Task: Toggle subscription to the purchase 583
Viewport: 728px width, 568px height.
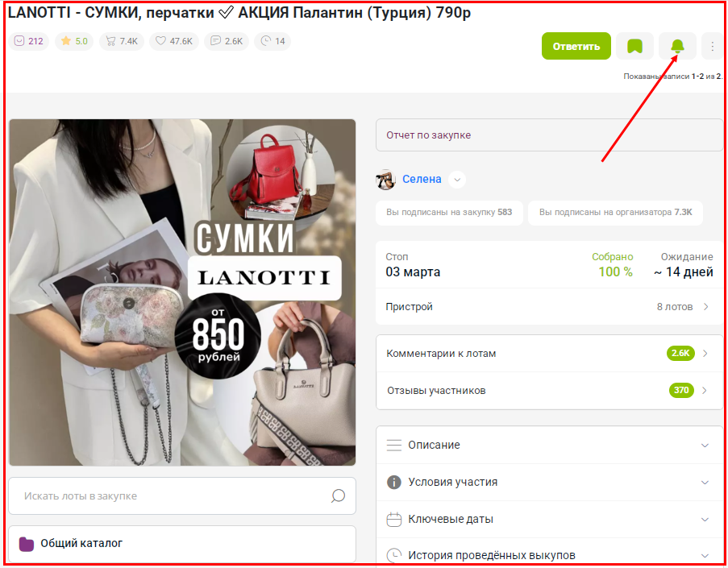Action: [449, 213]
